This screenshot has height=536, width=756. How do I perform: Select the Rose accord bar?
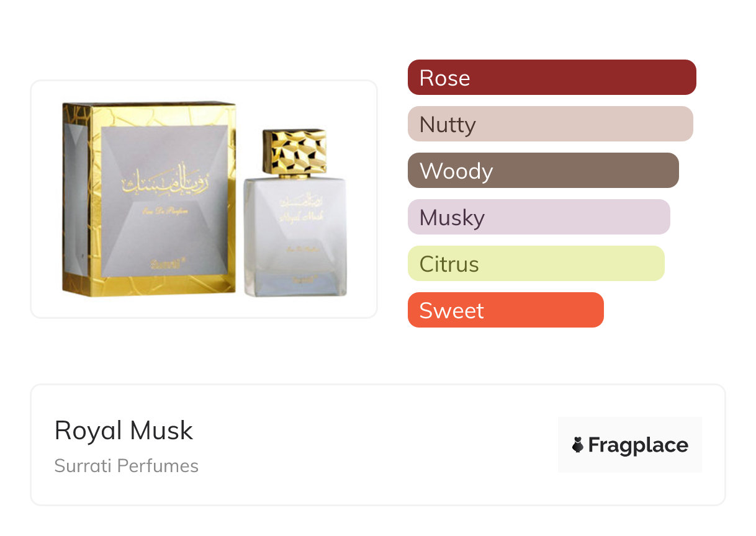pyautogui.click(x=552, y=78)
